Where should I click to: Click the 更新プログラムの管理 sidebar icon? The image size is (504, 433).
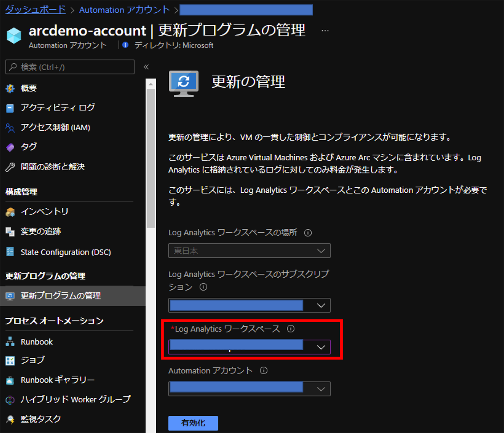[x=10, y=296]
